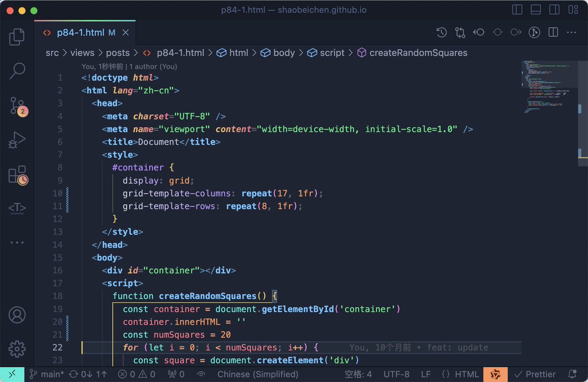This screenshot has height=382, width=588.
Task: Split the editor to the right
Action: 553,33
